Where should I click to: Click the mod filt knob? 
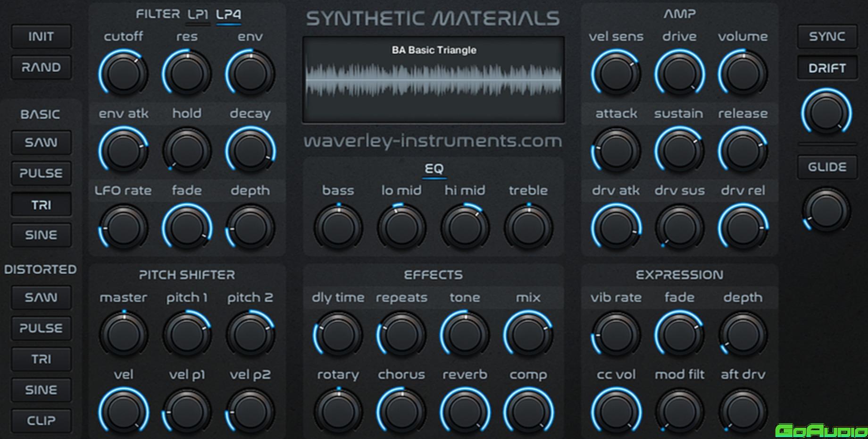[x=679, y=412]
